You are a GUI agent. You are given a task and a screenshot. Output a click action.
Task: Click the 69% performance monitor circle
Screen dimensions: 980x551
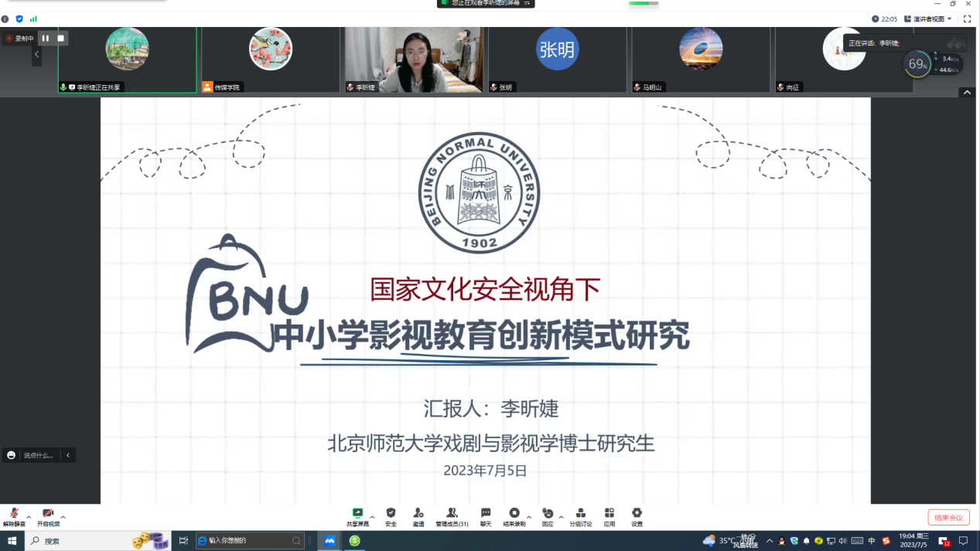tap(917, 64)
